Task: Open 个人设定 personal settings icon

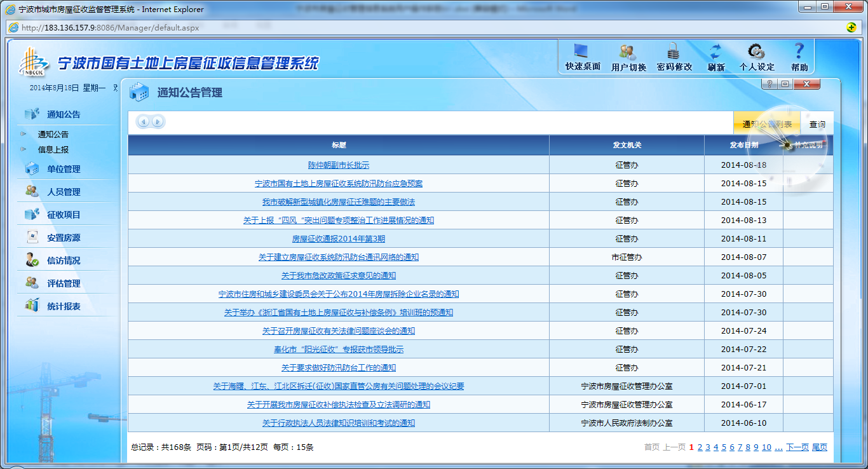Action: tap(756, 52)
